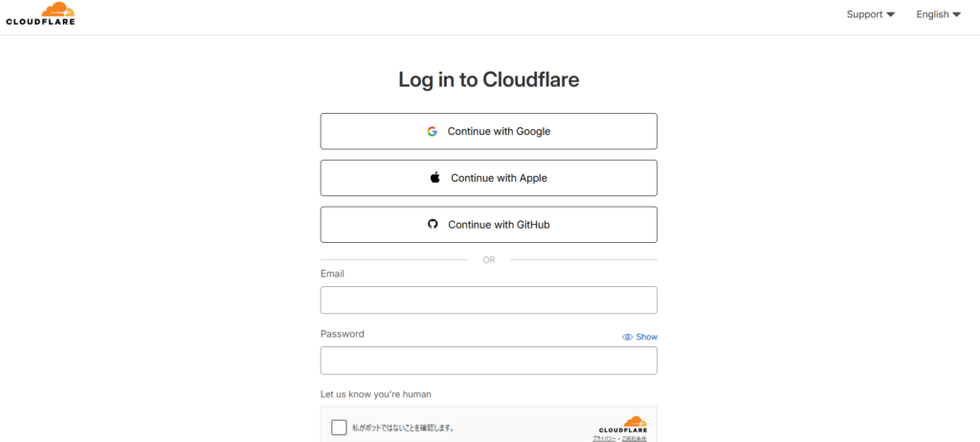Click the Cloudflare logo in the header
Viewport: 980px width, 442px height.
click(40, 14)
